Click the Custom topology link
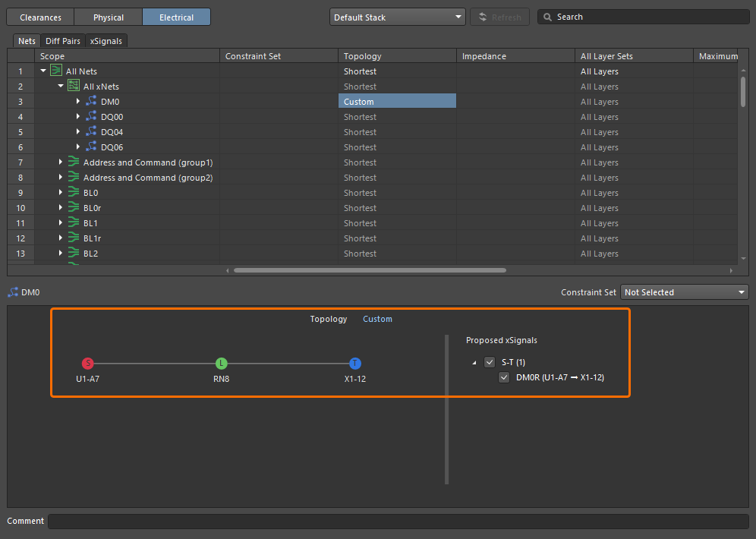 [377, 319]
